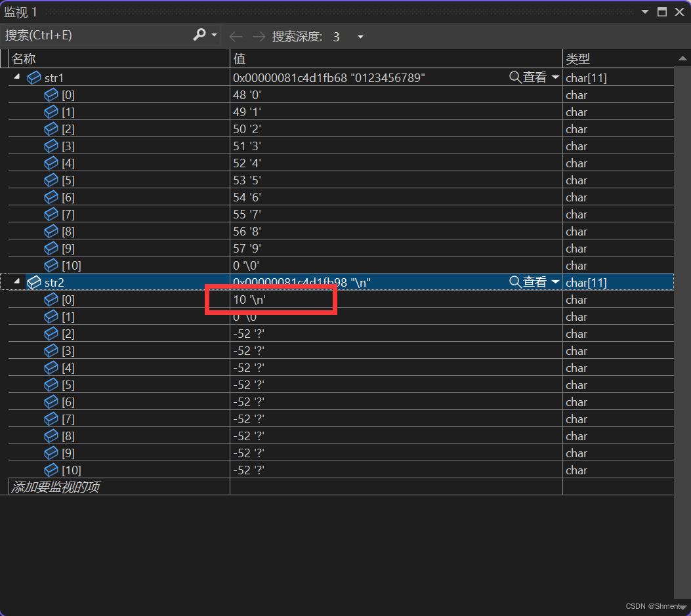Open the 查看 visualizer for str1
Image resolution: width=691 pixels, height=616 pixels.
click(x=528, y=77)
